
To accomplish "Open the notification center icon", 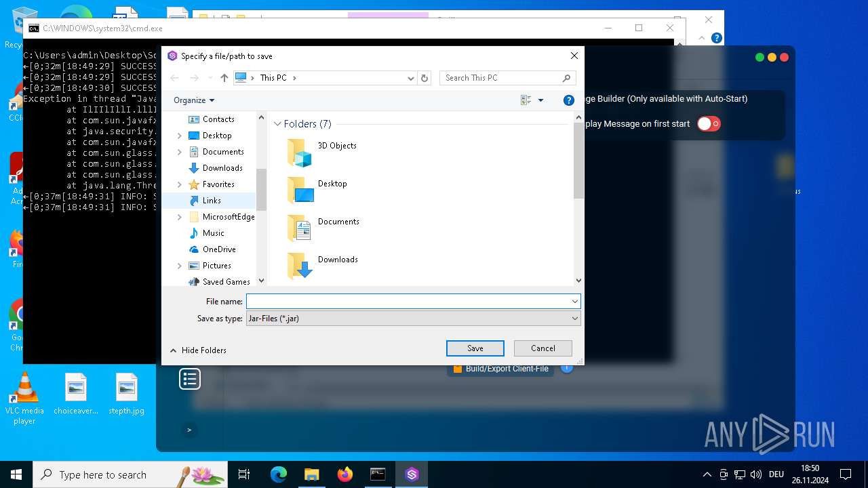I will (846, 474).
